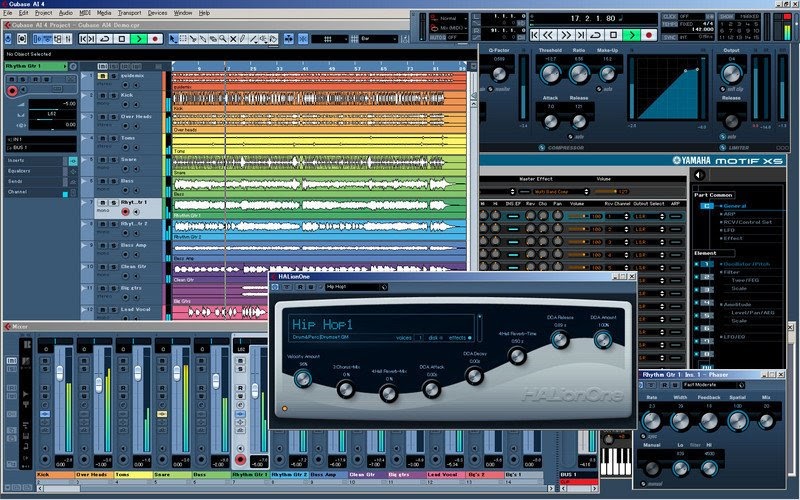
Task: Select the Erase tool
Action: pos(213,39)
